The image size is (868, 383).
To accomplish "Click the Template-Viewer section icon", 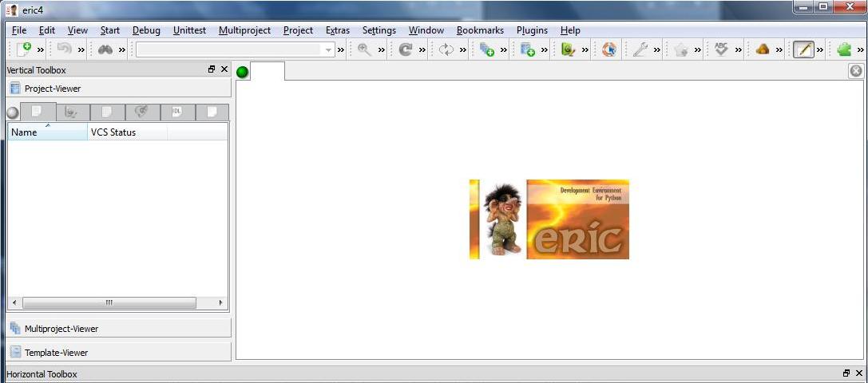I will click(15, 352).
